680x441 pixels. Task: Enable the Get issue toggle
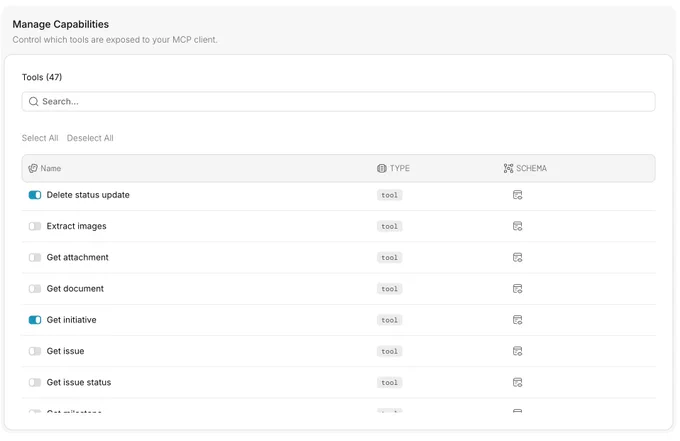35,351
